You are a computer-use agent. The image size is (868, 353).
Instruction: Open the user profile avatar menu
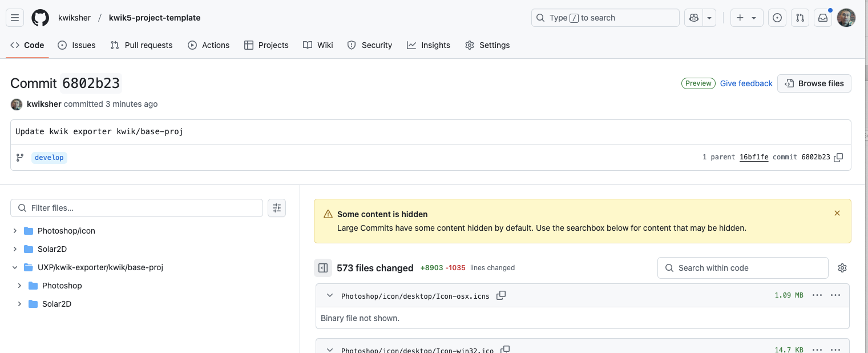click(x=846, y=18)
